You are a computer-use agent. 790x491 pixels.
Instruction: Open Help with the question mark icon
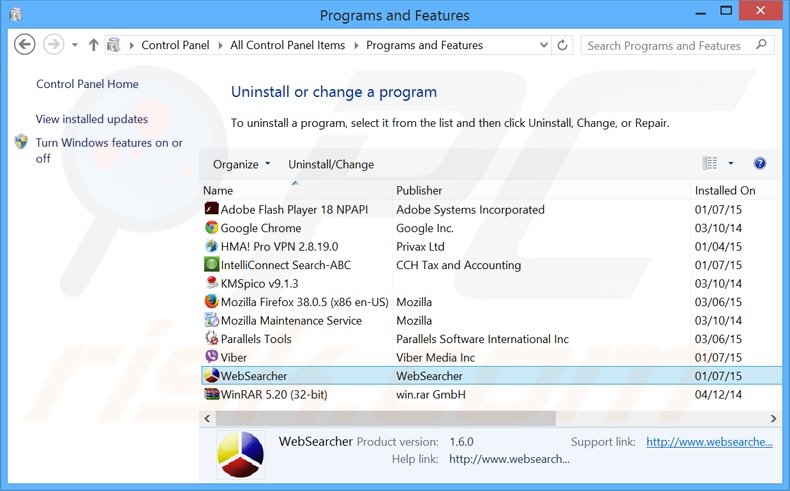[760, 163]
